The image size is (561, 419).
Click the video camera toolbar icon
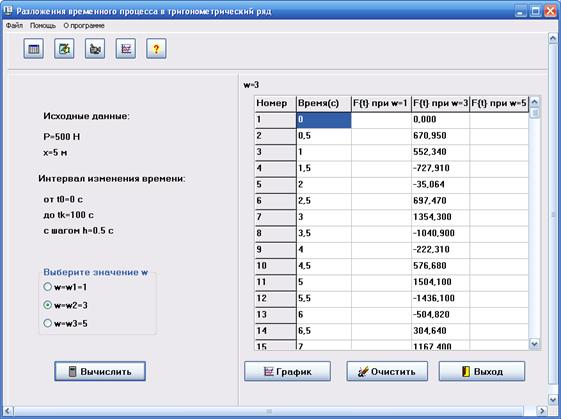(x=95, y=49)
